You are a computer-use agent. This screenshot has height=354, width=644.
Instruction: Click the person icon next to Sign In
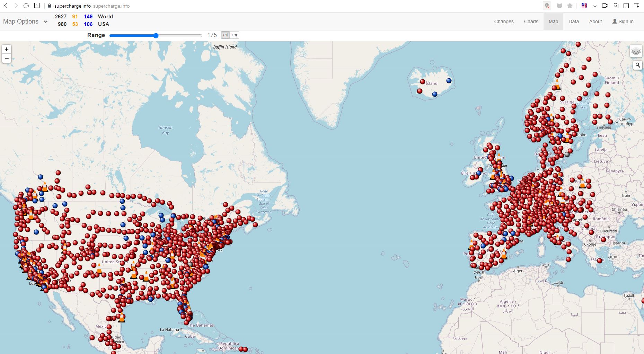615,21
